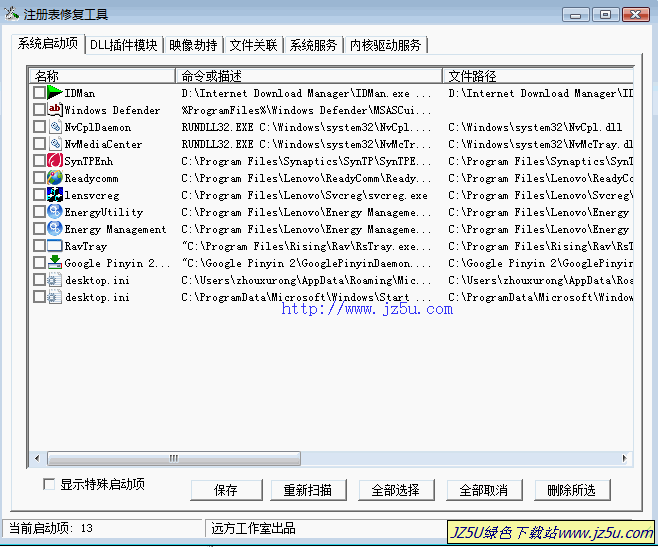The image size is (658, 547).
Task: Click the Windows Defender row icon
Action: [55, 110]
